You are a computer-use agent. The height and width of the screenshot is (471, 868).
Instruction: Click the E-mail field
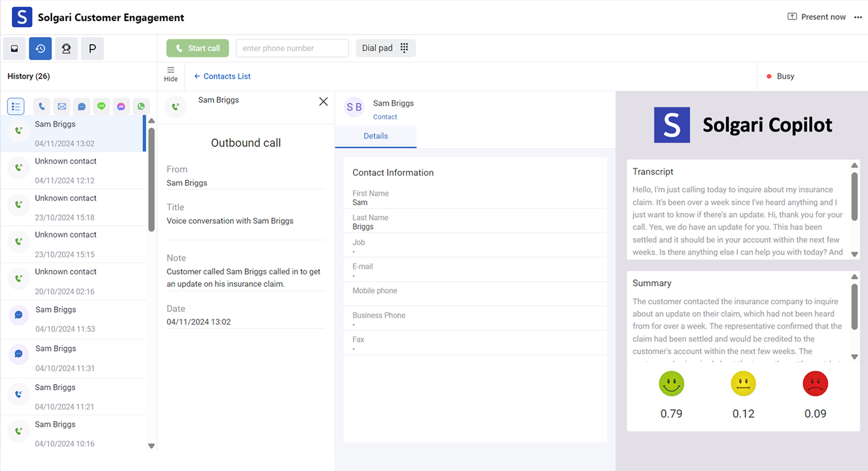[x=475, y=271]
